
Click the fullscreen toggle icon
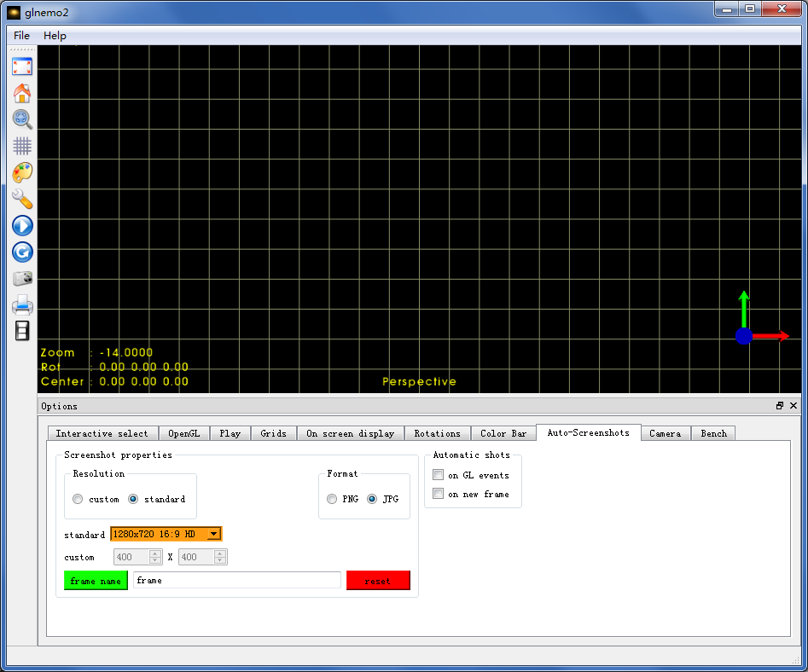click(x=22, y=67)
